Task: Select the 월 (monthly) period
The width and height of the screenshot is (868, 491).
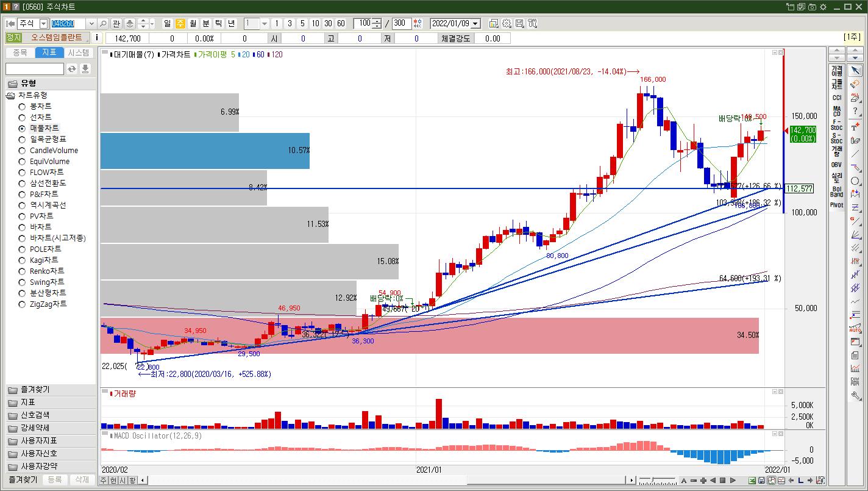Action: click(193, 23)
